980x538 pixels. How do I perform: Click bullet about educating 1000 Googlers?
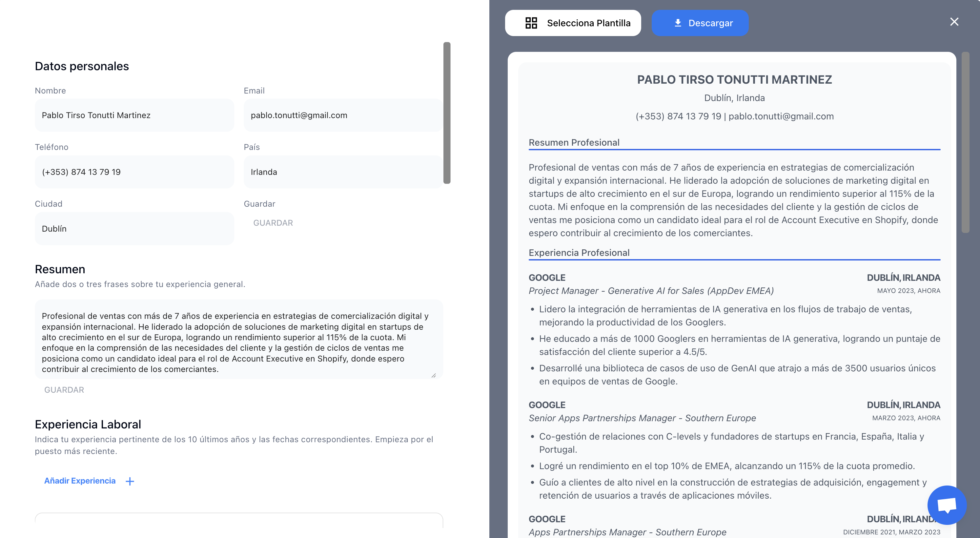(x=740, y=345)
